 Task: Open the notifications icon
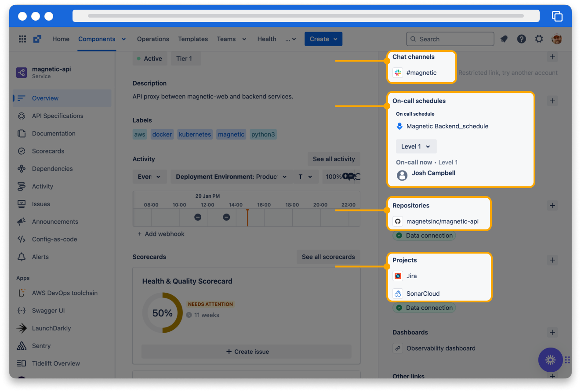click(504, 39)
